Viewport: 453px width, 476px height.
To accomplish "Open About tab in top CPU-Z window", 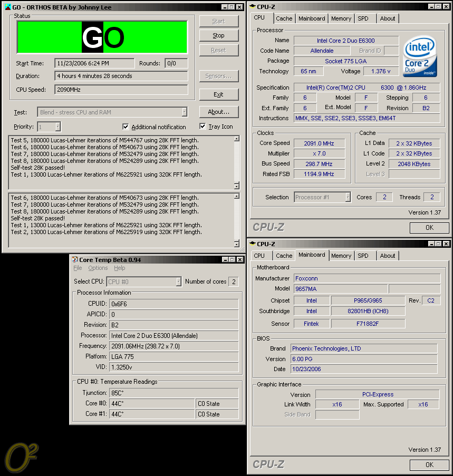I will [x=388, y=18].
